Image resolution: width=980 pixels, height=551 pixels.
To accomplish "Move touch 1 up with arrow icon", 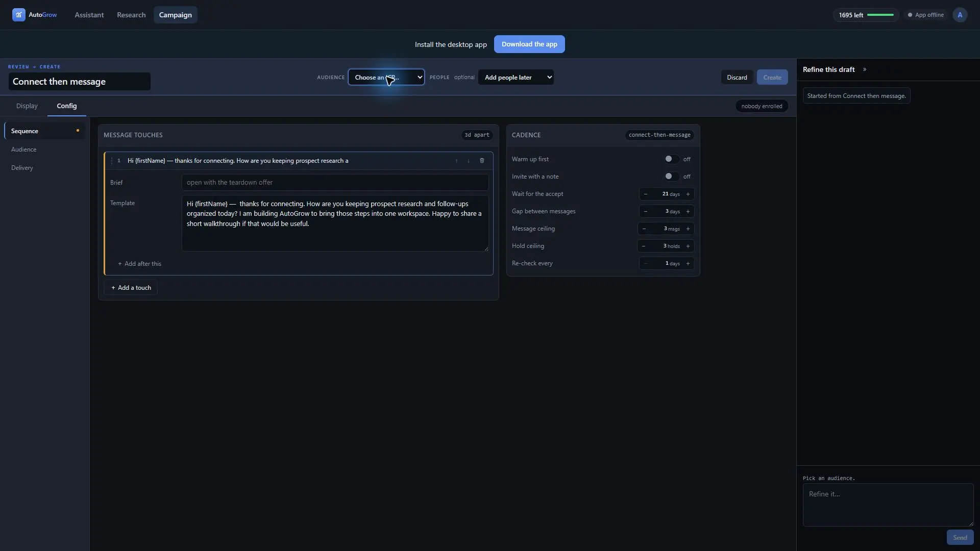I will click(x=456, y=161).
